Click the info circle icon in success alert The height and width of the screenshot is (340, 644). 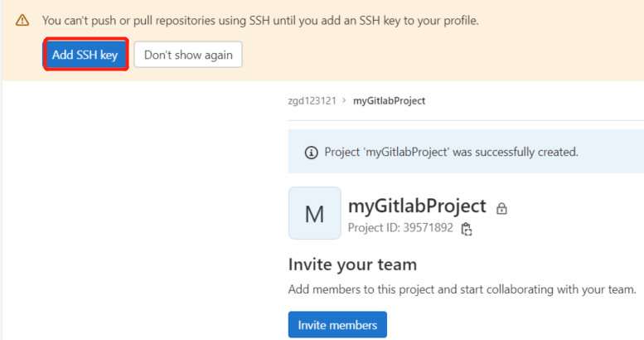(312, 153)
